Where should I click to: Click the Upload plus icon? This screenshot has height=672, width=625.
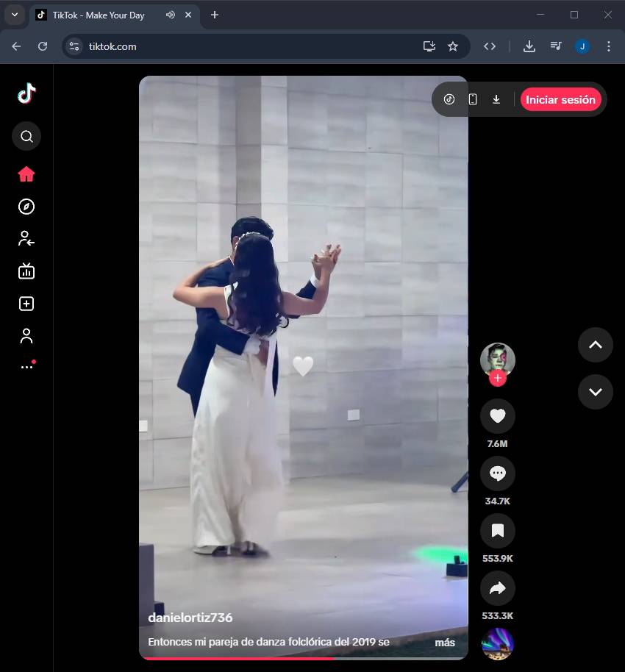point(26,304)
